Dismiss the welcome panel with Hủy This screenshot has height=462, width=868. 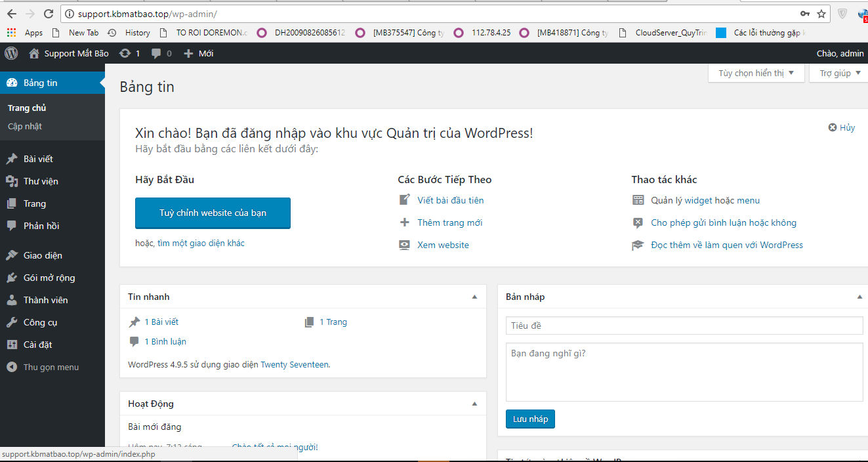click(842, 127)
